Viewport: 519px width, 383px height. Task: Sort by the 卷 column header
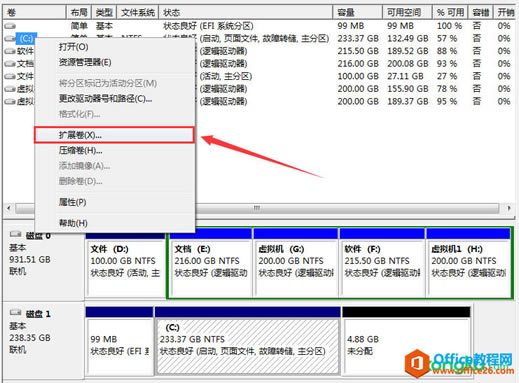[x=34, y=13]
